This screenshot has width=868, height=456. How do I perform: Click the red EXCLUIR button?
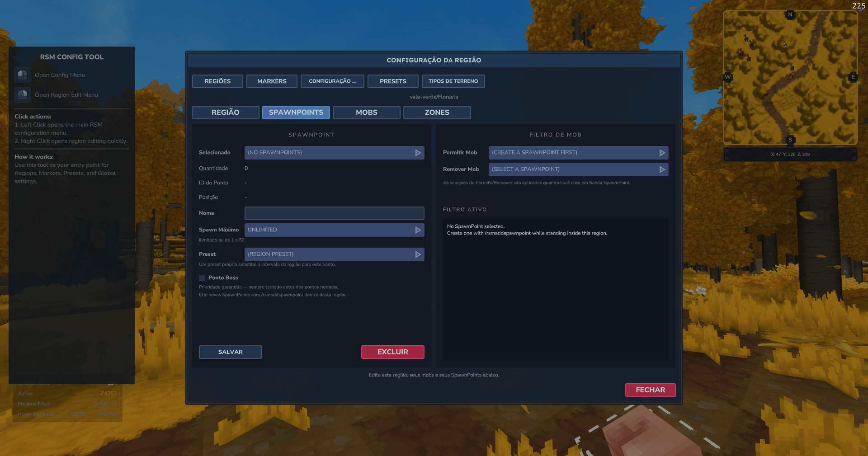point(393,352)
